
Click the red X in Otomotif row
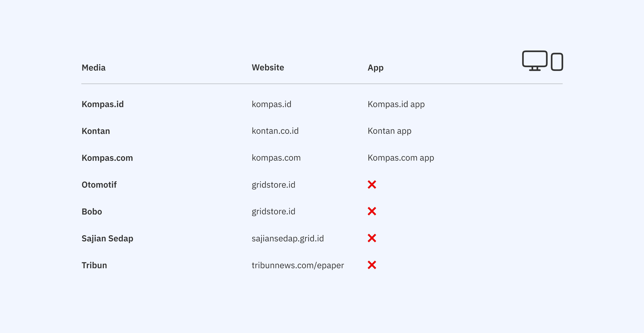[372, 184]
